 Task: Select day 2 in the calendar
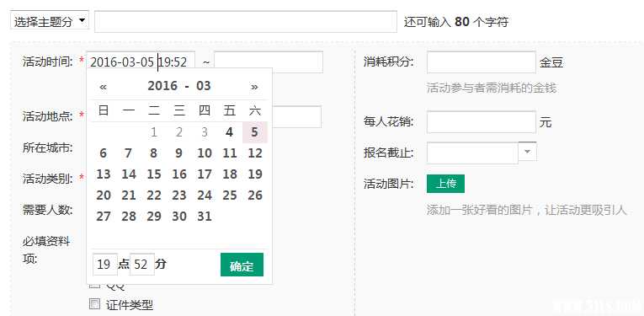tap(179, 132)
